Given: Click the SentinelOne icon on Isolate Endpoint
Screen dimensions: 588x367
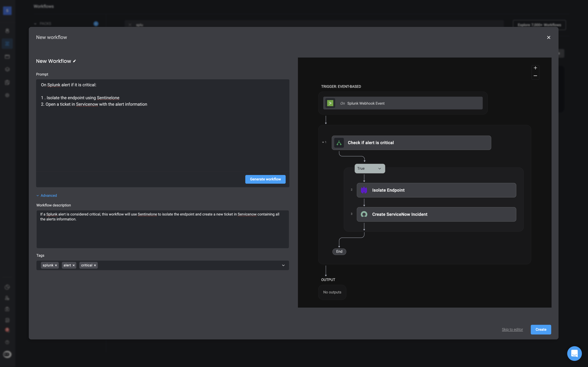Looking at the screenshot, I should 364,190.
